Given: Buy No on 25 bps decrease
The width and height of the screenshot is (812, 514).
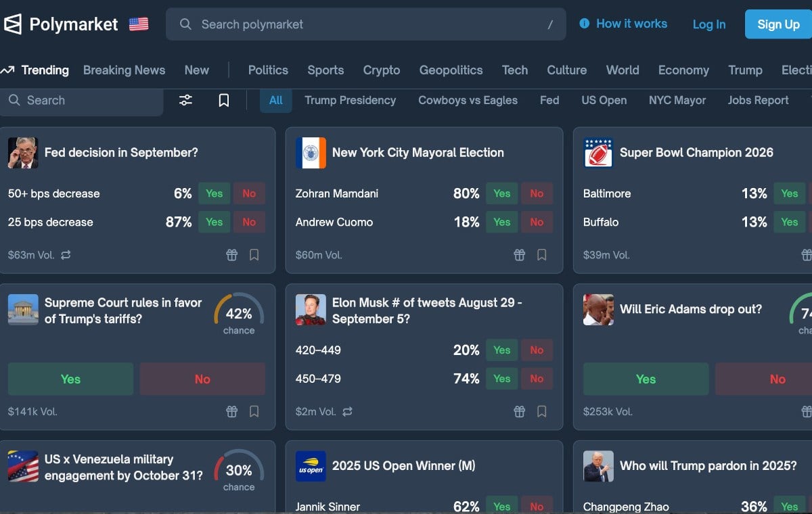Looking at the screenshot, I should coord(249,222).
